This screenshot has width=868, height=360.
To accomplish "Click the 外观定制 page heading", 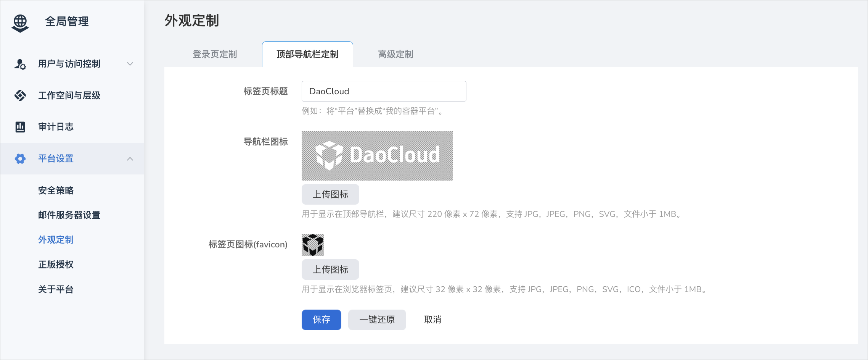I will click(x=191, y=21).
